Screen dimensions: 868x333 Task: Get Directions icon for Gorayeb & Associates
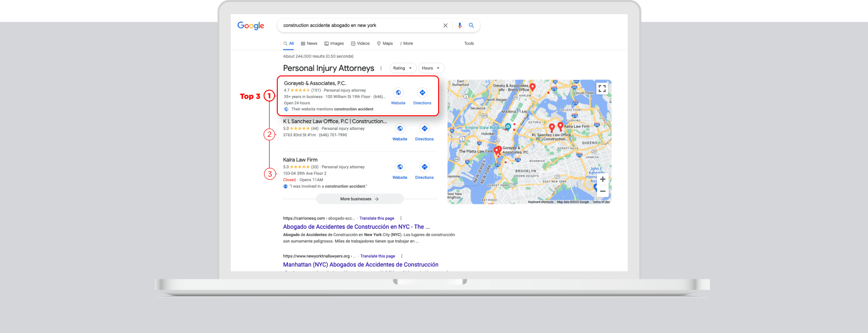point(423,93)
